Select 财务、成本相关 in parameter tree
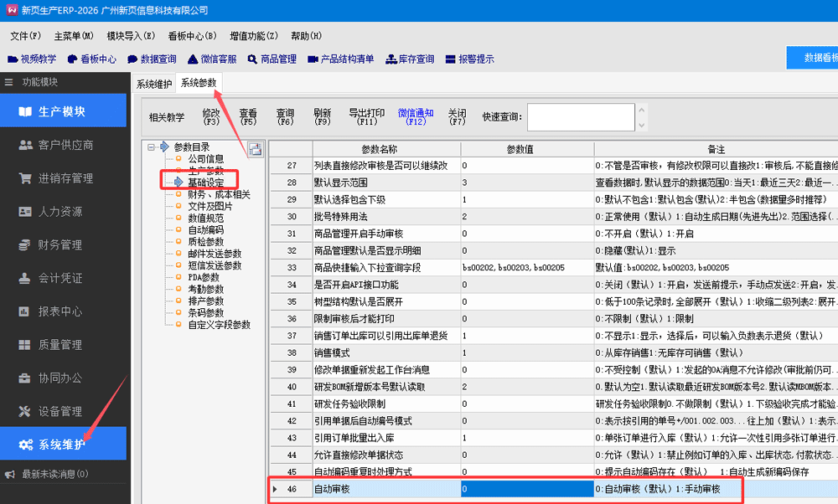838x504 pixels. (218, 194)
